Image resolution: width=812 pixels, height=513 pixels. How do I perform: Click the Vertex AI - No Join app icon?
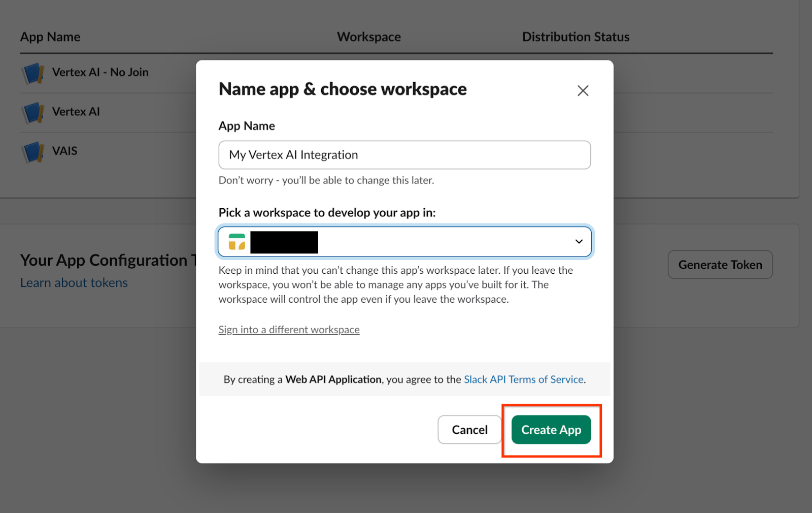pos(33,73)
